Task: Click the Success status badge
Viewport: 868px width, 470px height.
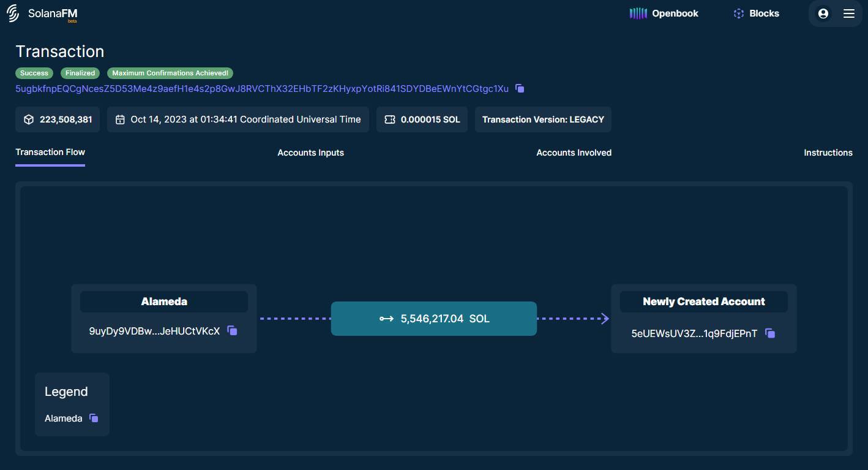Action: (x=34, y=73)
